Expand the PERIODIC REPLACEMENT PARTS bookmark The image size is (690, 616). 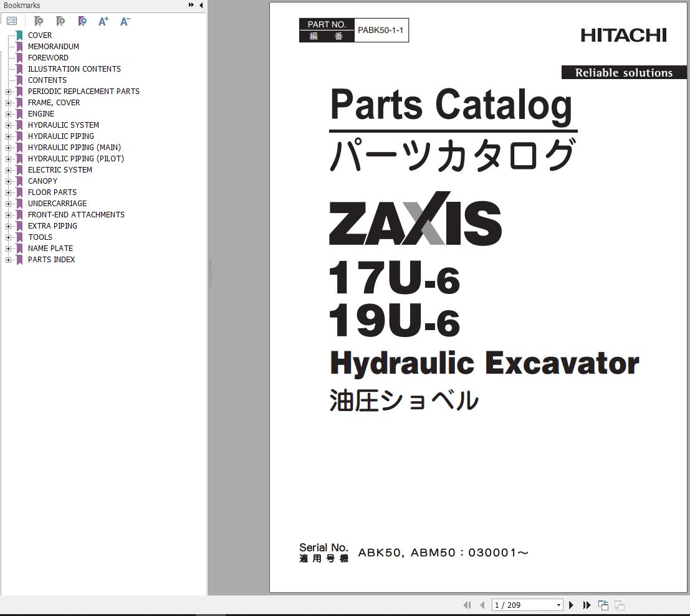(8, 92)
